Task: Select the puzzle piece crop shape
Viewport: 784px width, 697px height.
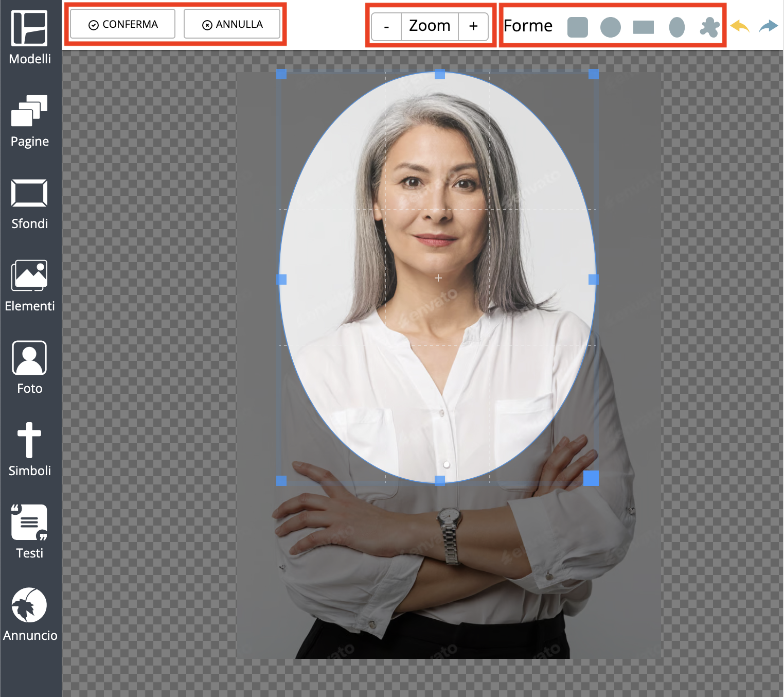Action: click(x=709, y=27)
